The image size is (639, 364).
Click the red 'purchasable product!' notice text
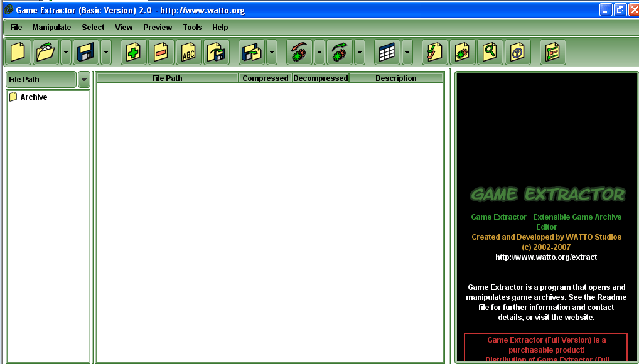547,350
